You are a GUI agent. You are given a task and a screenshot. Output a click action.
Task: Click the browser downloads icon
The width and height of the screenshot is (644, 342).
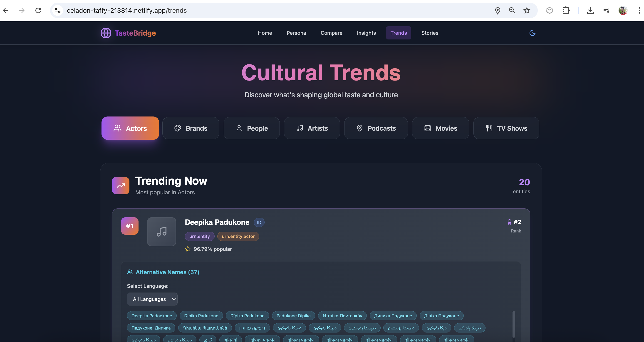pyautogui.click(x=590, y=10)
